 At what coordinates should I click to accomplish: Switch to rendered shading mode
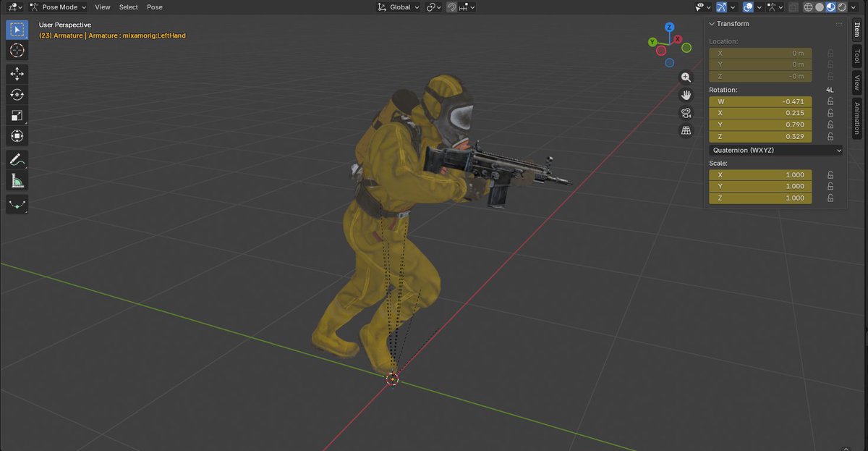pyautogui.click(x=842, y=7)
